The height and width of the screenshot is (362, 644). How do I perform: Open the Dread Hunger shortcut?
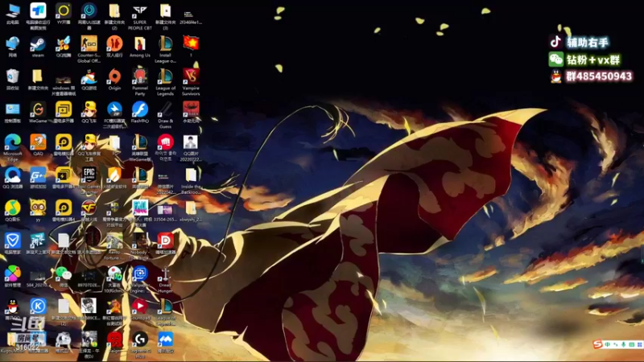pyautogui.click(x=165, y=279)
